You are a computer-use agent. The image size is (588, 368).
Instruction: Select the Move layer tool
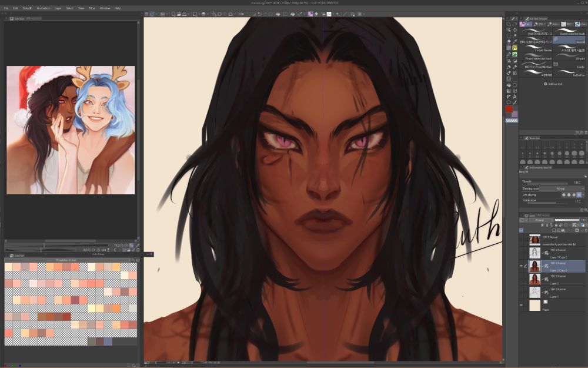[x=514, y=30]
